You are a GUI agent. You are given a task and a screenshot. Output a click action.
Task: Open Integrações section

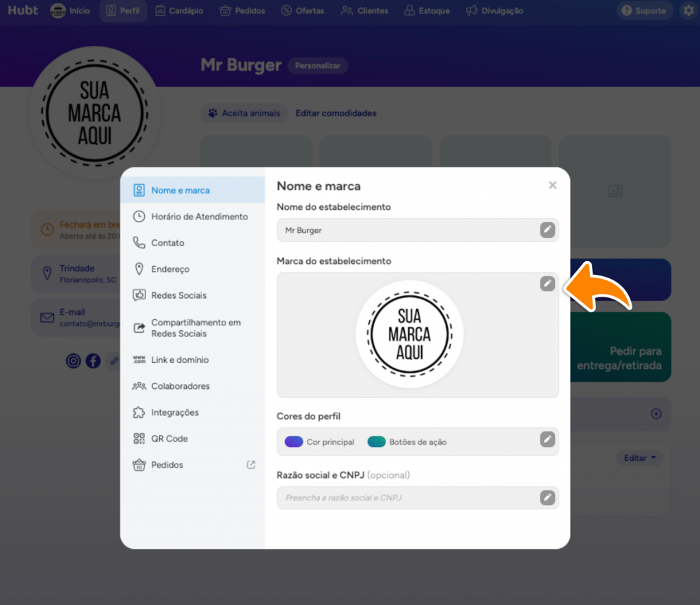tap(192, 412)
